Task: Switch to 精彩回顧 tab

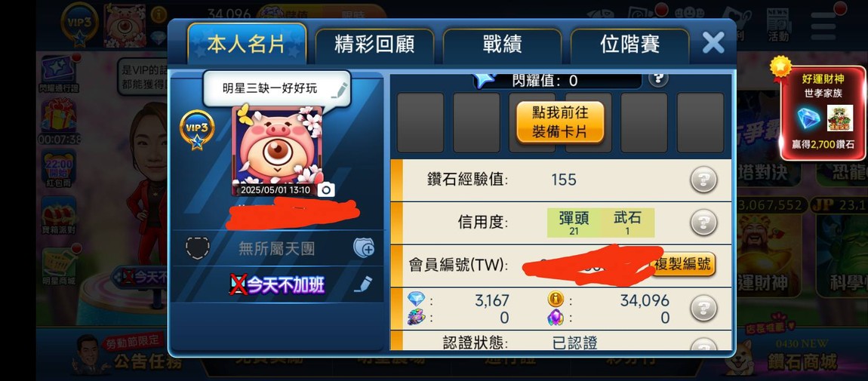Action: (374, 45)
